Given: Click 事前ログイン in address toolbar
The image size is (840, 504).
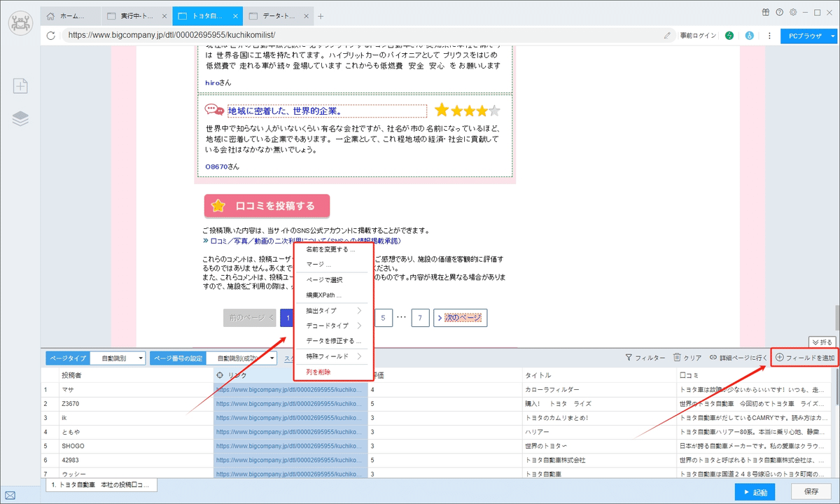Looking at the screenshot, I should [698, 35].
